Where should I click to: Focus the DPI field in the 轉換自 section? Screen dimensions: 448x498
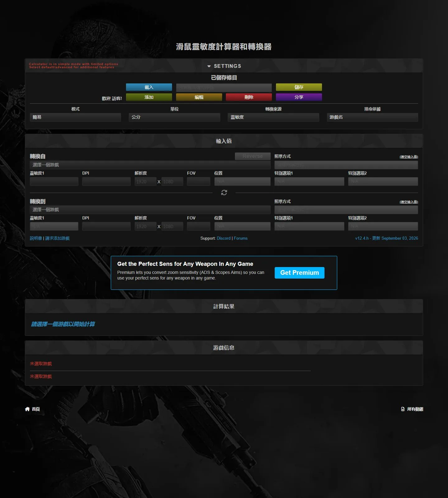coord(106,181)
